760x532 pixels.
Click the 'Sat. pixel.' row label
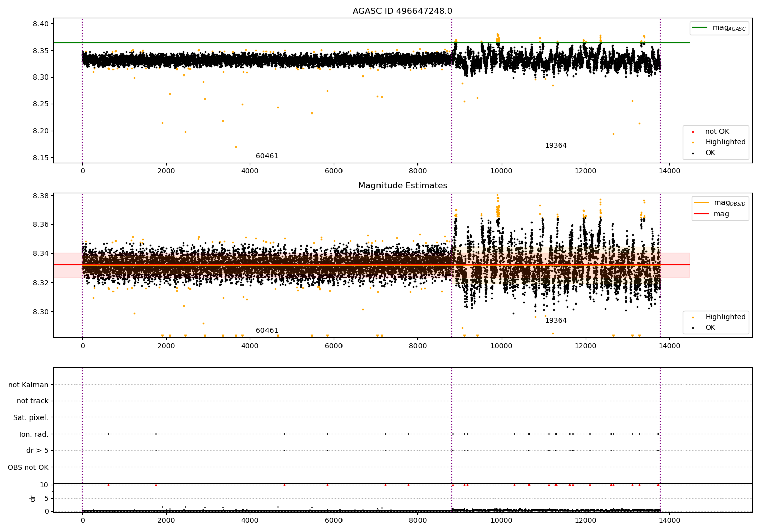click(x=31, y=417)
